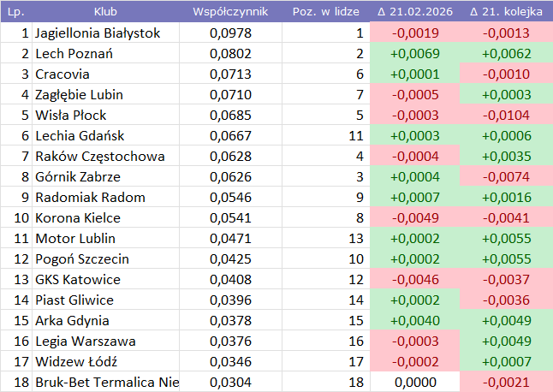Click Bruk-Bet Termalica's white 0,0000 cell

coord(415,383)
